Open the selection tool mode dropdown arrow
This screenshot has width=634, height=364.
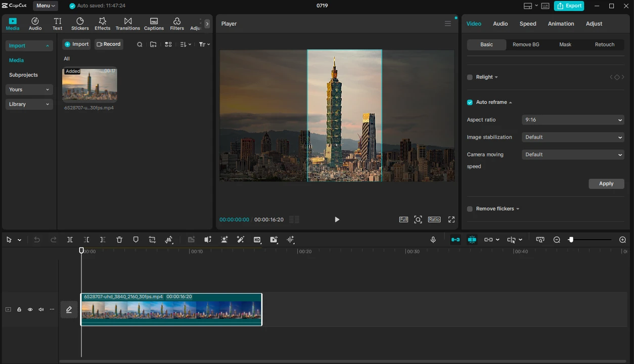[20, 240]
